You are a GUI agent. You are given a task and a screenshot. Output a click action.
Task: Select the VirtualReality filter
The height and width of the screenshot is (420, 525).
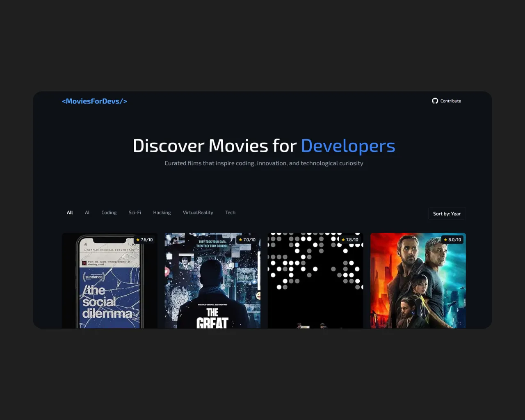(x=198, y=212)
